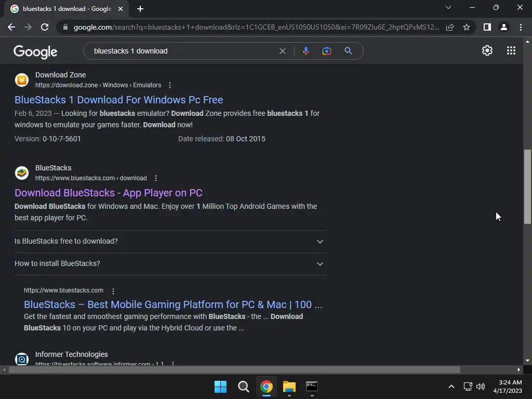Open network status in system tray

tap(468, 387)
